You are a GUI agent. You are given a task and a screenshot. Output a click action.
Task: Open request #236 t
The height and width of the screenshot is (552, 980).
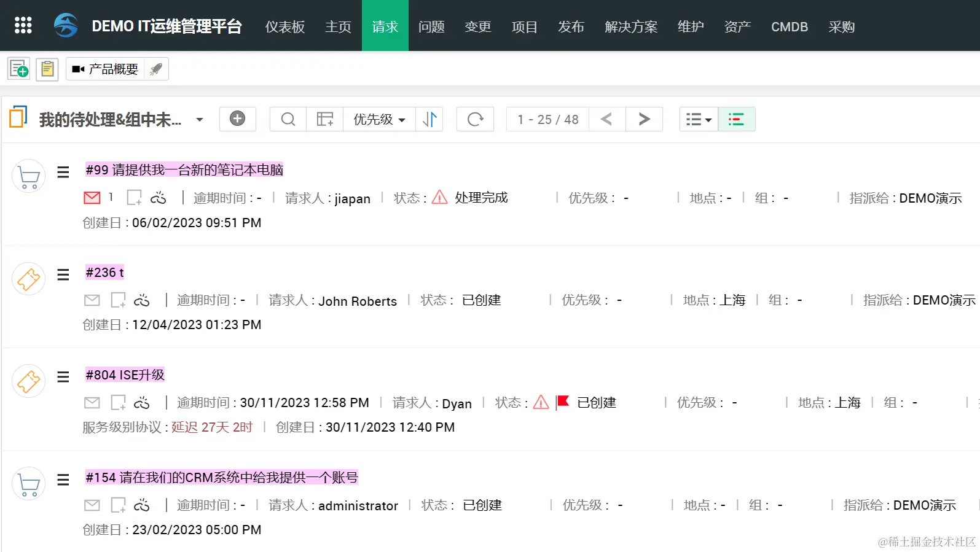click(105, 272)
